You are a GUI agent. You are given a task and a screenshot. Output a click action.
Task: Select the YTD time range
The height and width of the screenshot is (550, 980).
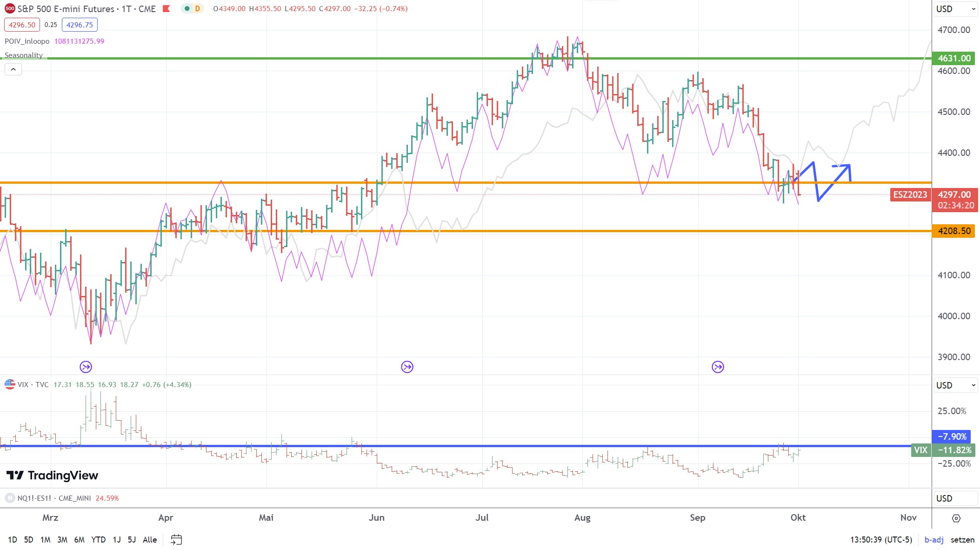coord(98,540)
